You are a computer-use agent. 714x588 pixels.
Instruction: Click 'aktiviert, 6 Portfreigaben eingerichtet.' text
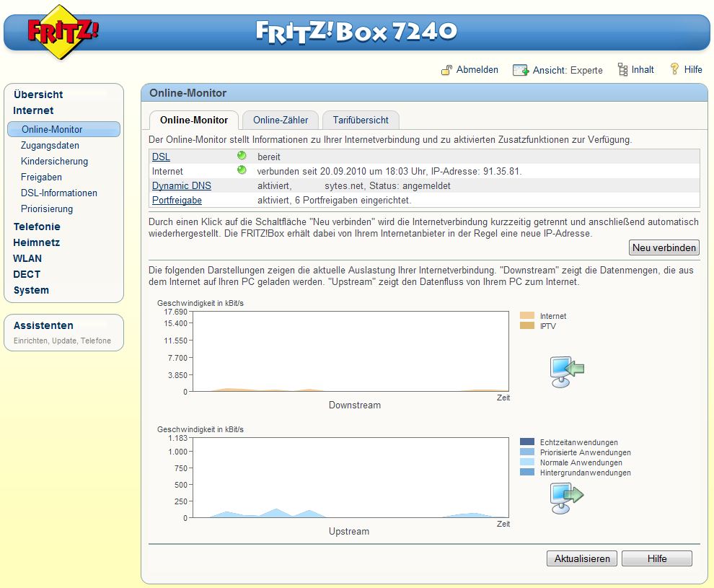334,201
